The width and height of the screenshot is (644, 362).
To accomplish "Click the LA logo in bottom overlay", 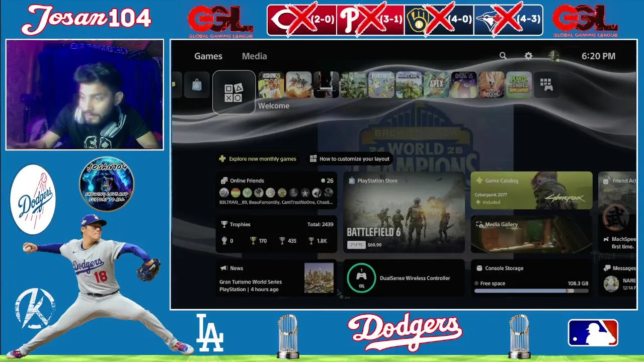I will [209, 332].
